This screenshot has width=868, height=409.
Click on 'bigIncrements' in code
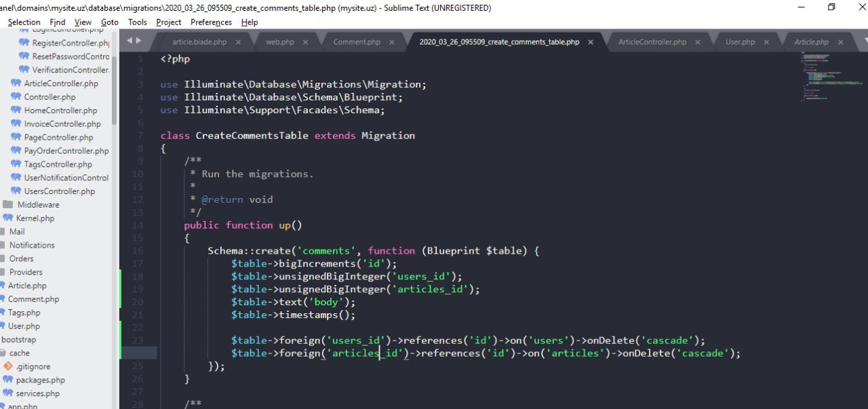[317, 264]
